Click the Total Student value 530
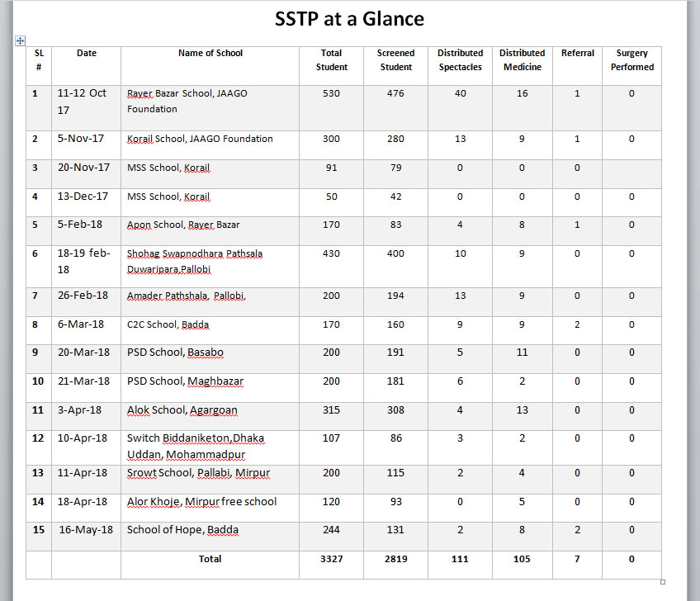This screenshot has height=601, width=700. click(331, 93)
